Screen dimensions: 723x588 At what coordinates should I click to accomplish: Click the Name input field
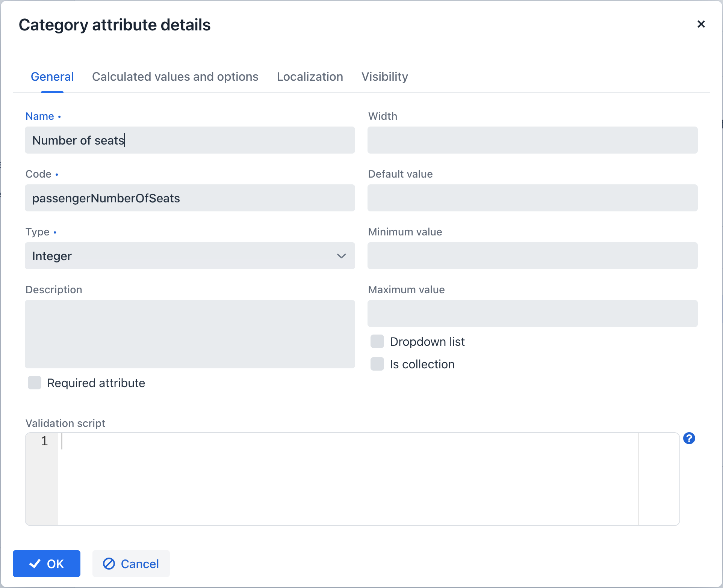(190, 140)
